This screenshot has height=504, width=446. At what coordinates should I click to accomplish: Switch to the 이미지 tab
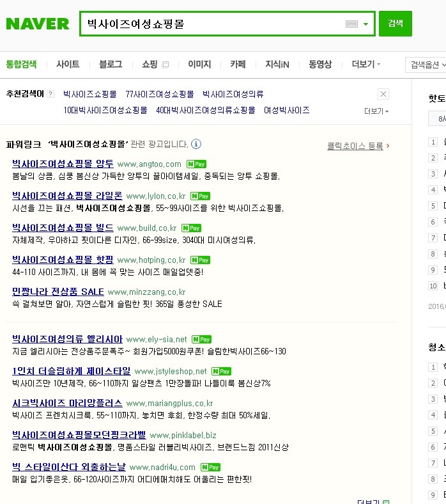point(199,65)
